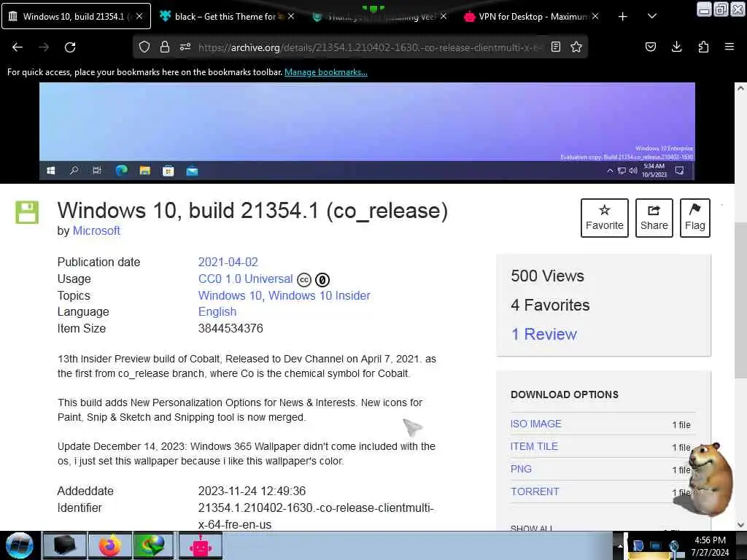Open a new tab with the plus button
Viewport: 747px width, 560px height.
tap(623, 17)
